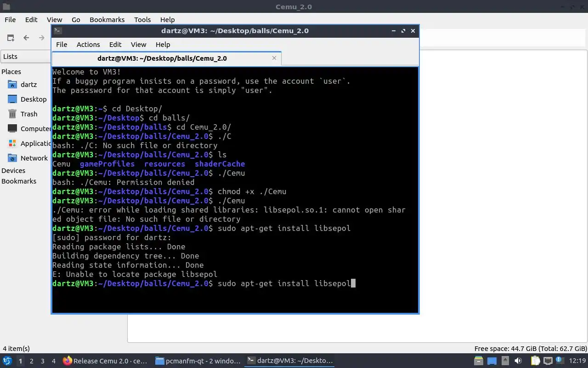Viewport: 588px width, 368px height.
Task: Click the Firefox icon in taskbar
Action: coord(68,361)
